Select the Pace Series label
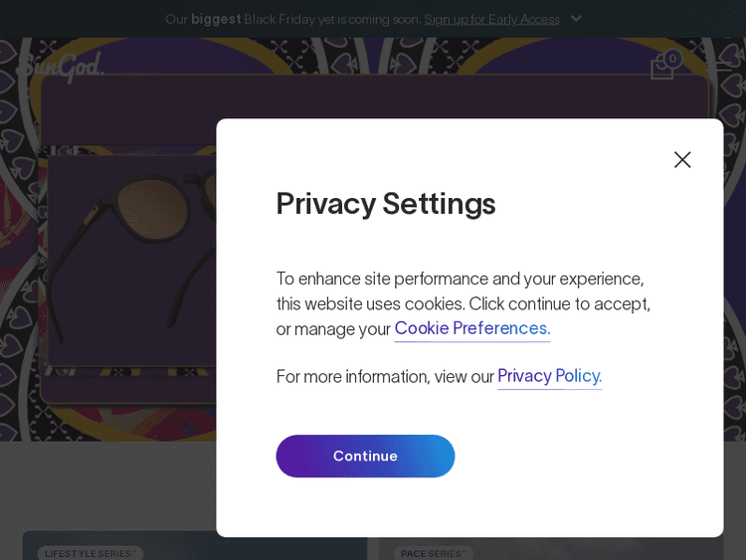The height and width of the screenshot is (560, 746). click(x=434, y=553)
